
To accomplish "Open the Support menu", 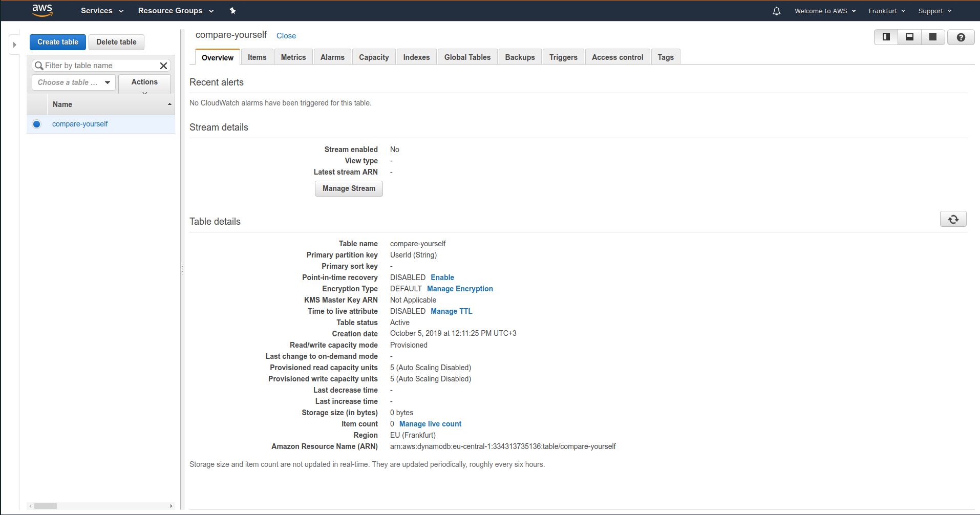I will click(935, 11).
